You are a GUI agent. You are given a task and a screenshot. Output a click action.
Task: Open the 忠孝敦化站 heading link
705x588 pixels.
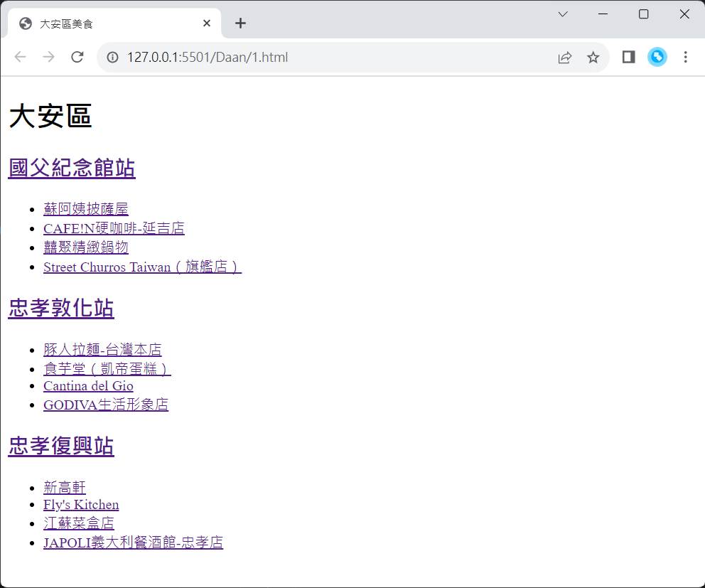tap(61, 308)
